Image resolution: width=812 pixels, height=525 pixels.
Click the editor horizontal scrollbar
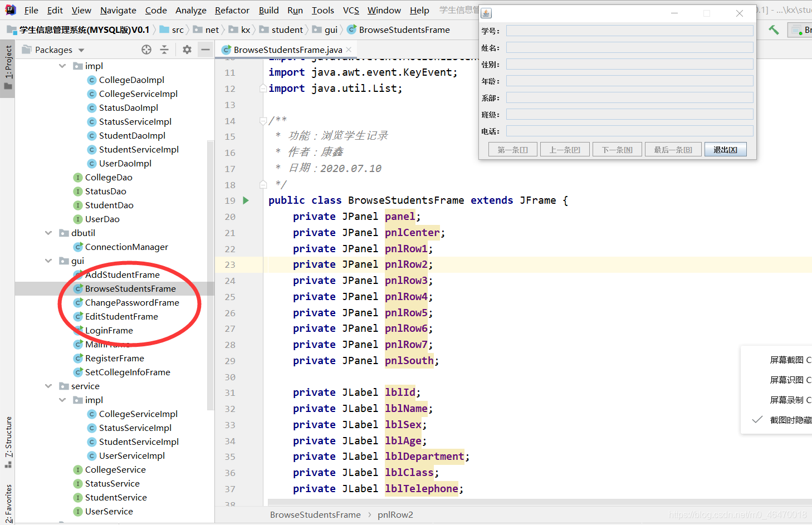(539, 502)
